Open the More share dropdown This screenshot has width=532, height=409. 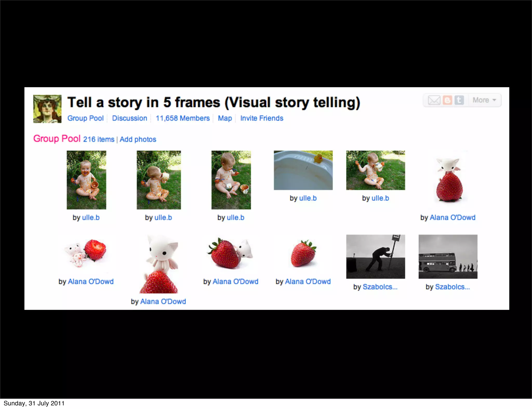(x=484, y=100)
